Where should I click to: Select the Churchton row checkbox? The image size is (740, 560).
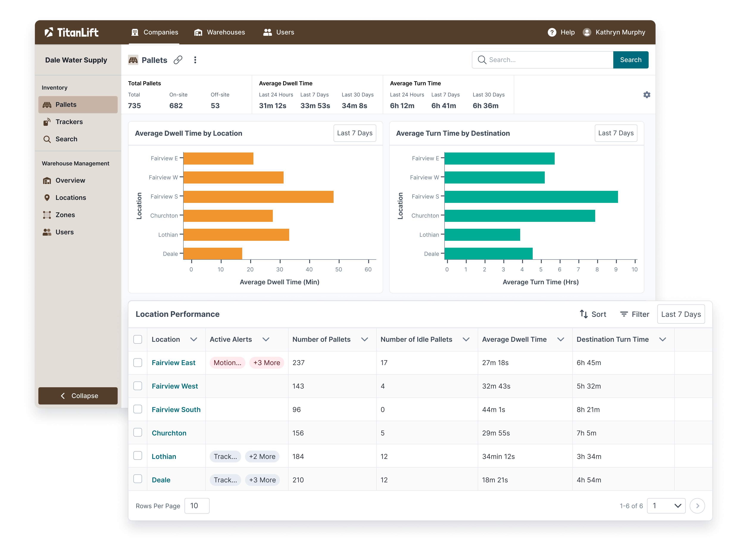[x=137, y=432]
